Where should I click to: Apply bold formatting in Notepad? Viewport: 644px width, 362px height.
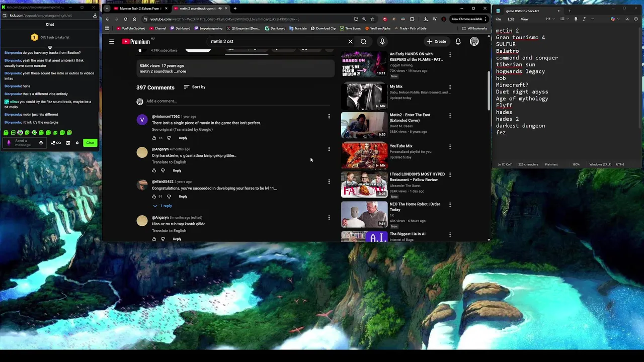[576, 19]
